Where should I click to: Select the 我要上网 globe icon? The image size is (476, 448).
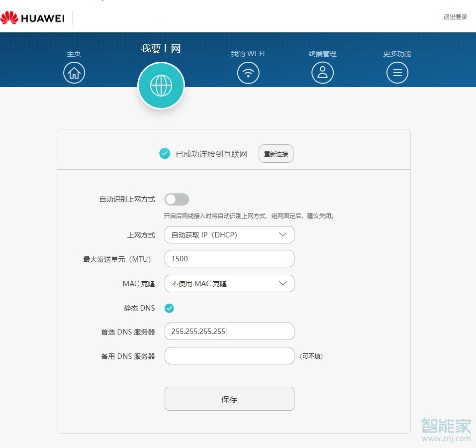161,85
